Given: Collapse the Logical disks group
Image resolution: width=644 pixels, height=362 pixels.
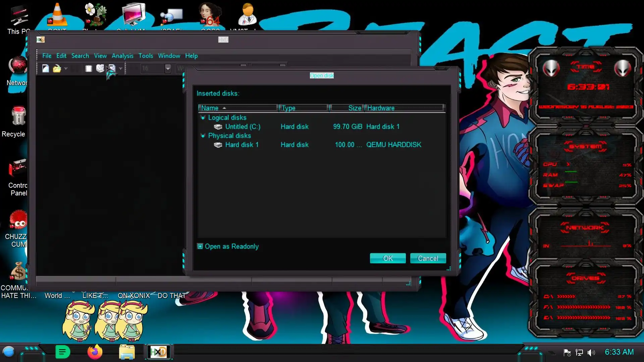Looking at the screenshot, I should pos(203,118).
